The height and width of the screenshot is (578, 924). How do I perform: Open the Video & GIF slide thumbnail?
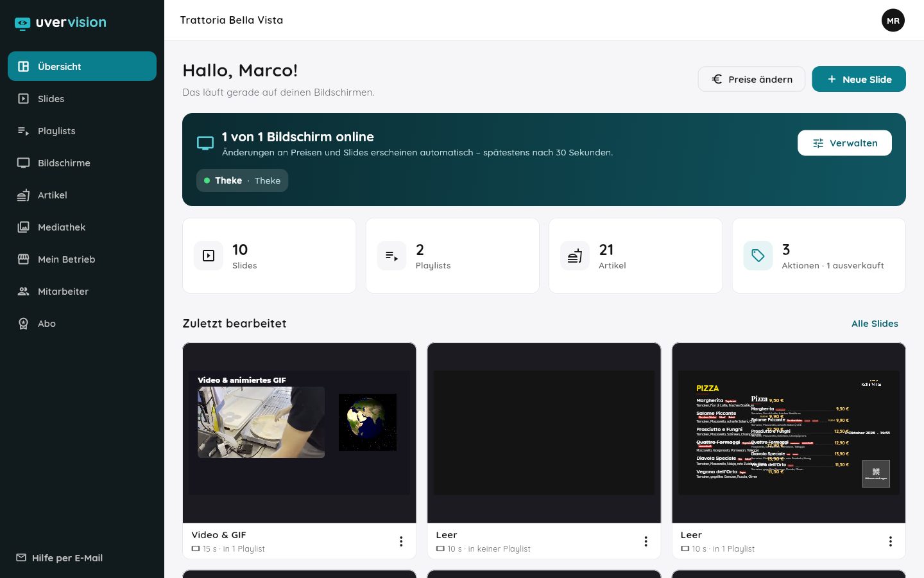coord(299,433)
